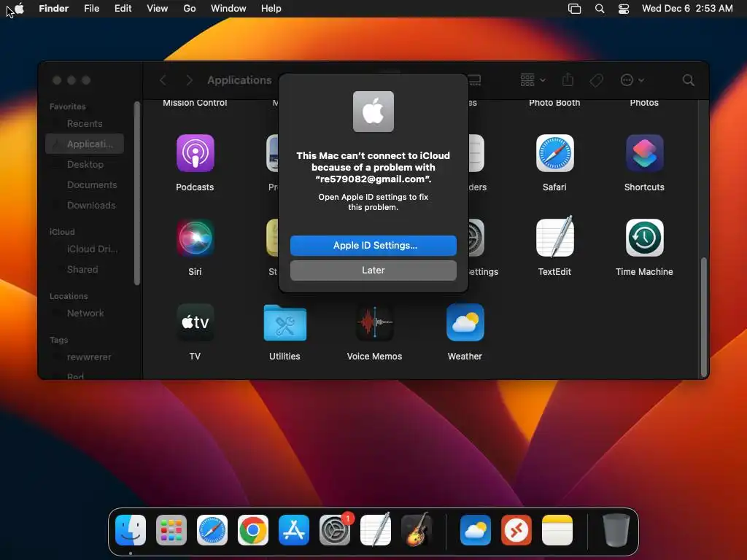Open the Apple menu
The image size is (747, 560).
[19, 9]
